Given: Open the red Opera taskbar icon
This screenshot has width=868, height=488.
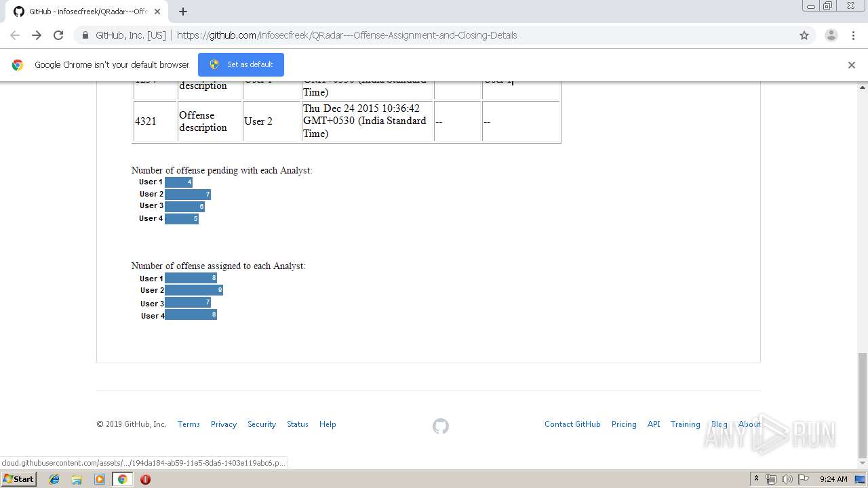Looking at the screenshot, I should 145,479.
